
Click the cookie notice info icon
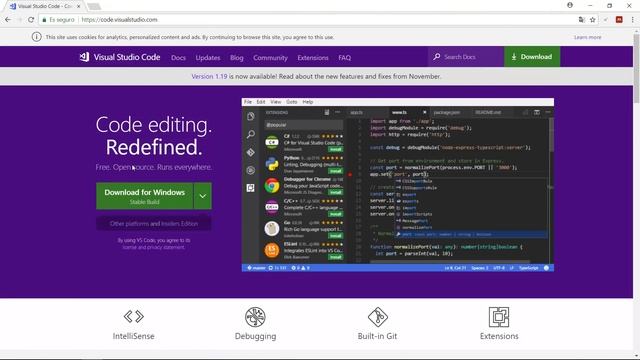[x=36, y=37]
